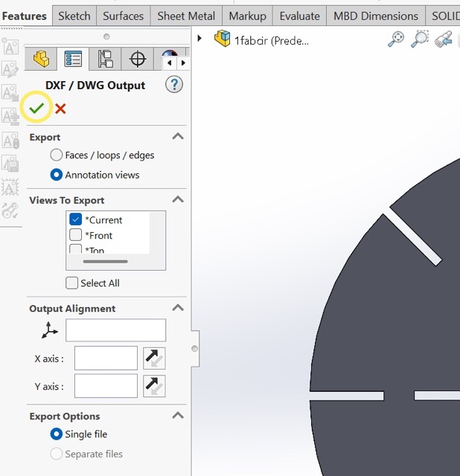Viewport: 460px width, 476px height.
Task: Switch to the Markup tab
Action: pos(248,16)
